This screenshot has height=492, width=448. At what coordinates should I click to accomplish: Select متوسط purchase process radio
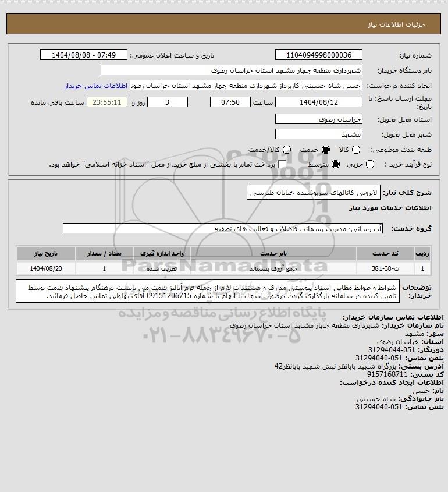(x=336, y=164)
